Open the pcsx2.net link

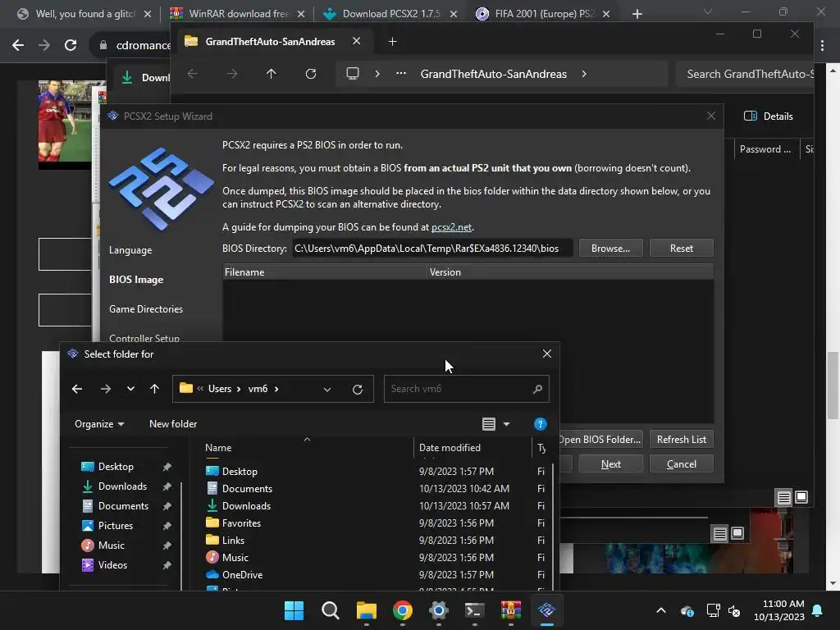pyautogui.click(x=452, y=227)
